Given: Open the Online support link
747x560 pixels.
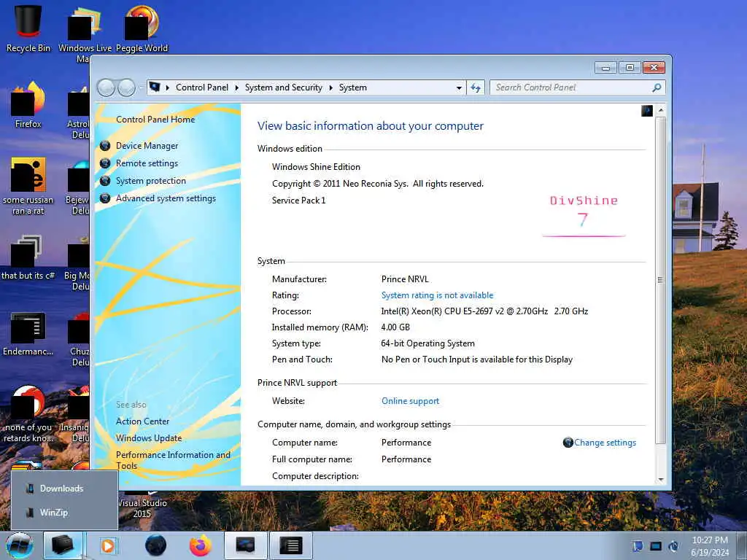Looking at the screenshot, I should [410, 401].
